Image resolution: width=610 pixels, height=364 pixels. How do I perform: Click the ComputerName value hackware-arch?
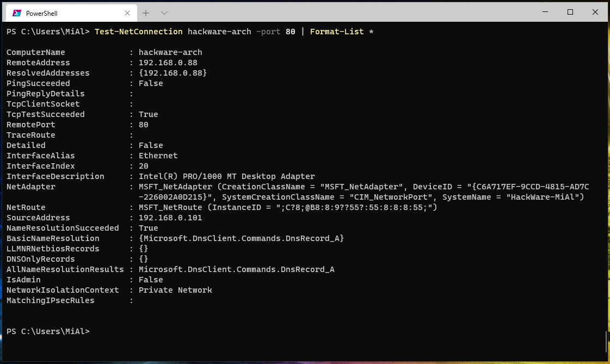[x=170, y=52]
